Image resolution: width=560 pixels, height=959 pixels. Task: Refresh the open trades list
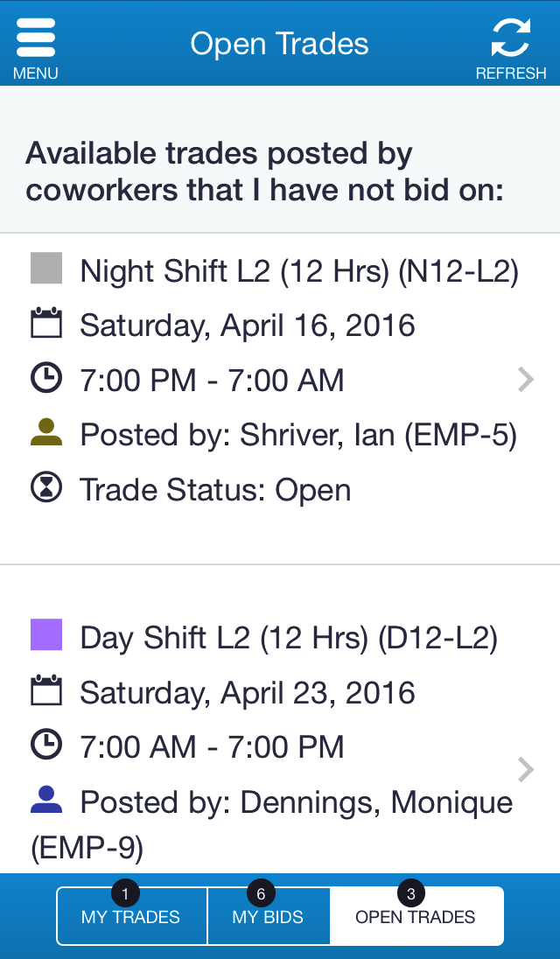pyautogui.click(x=511, y=37)
